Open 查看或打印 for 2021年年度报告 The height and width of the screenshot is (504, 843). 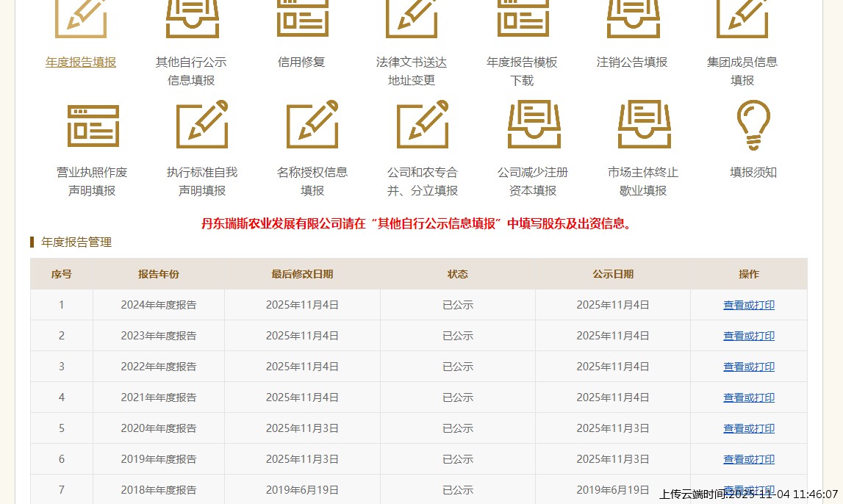click(748, 397)
